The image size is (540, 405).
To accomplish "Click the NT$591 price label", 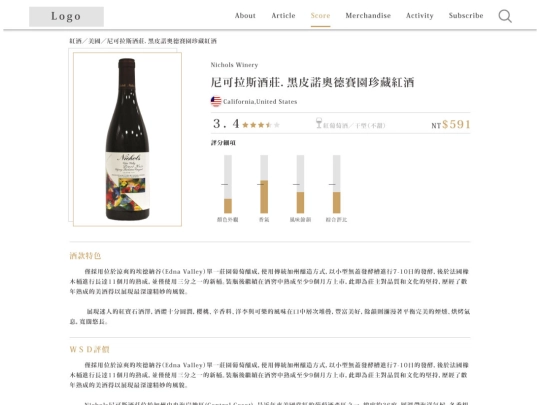I will click(x=451, y=124).
